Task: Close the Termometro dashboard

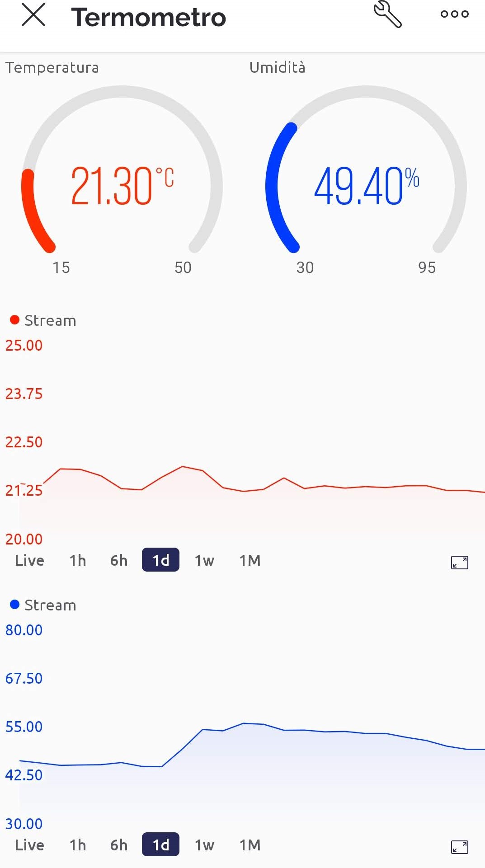Action: [x=33, y=15]
